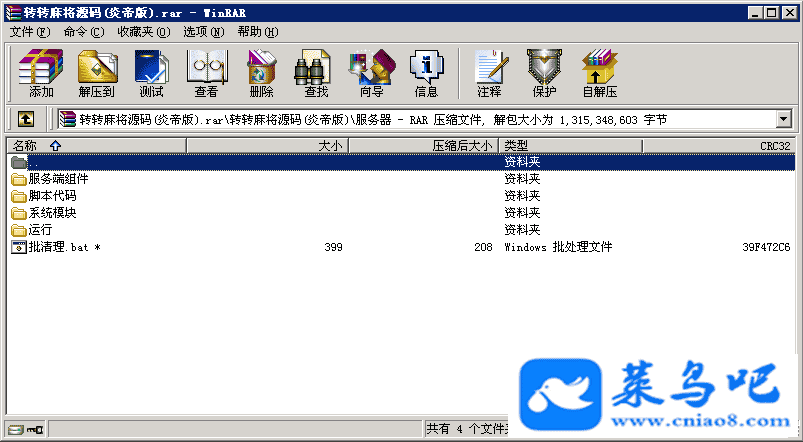Open the 查看 (View) tool
This screenshot has width=803, height=442.
pyautogui.click(x=206, y=73)
